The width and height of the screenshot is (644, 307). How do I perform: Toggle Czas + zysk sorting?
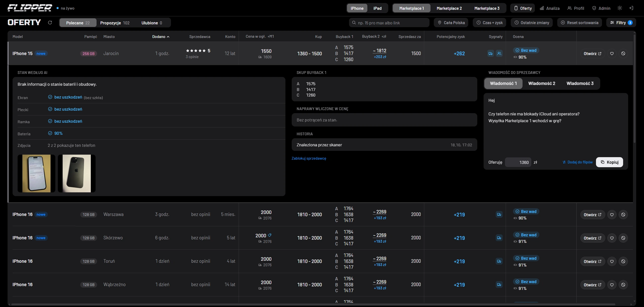490,23
